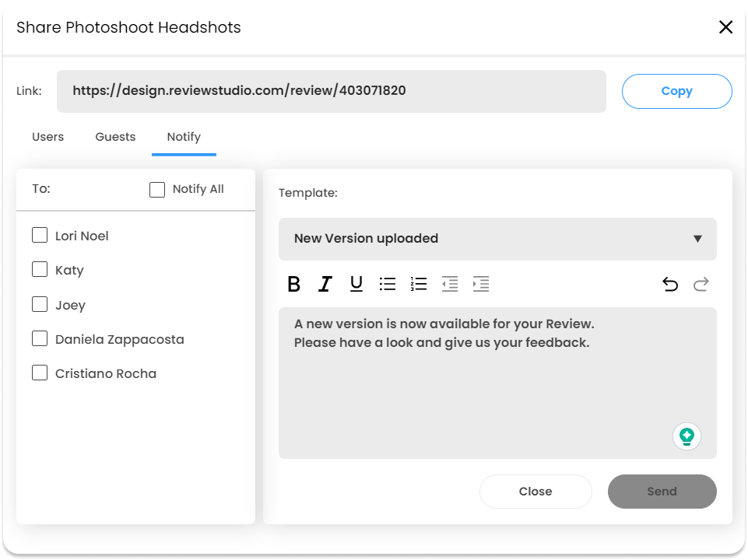This screenshot has height=560, width=748.
Task: Underline the selected message text
Action: click(x=356, y=284)
